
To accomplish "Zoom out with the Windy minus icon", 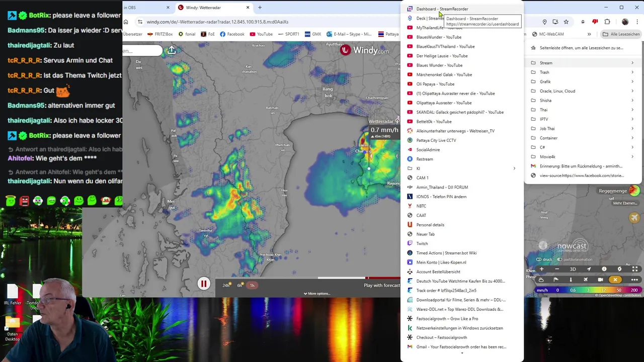I will coord(557,269).
